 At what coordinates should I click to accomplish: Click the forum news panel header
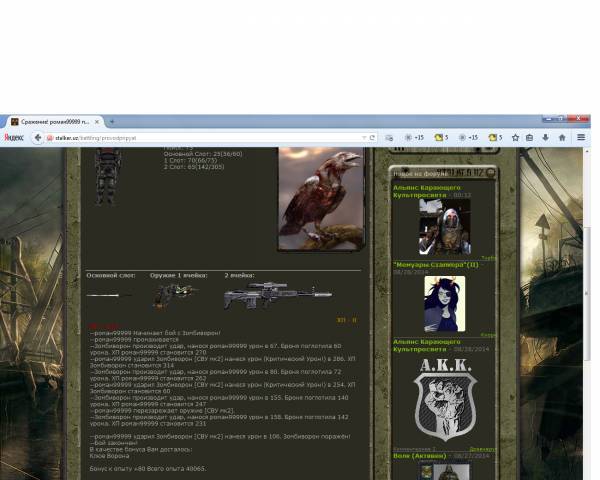pyautogui.click(x=443, y=173)
